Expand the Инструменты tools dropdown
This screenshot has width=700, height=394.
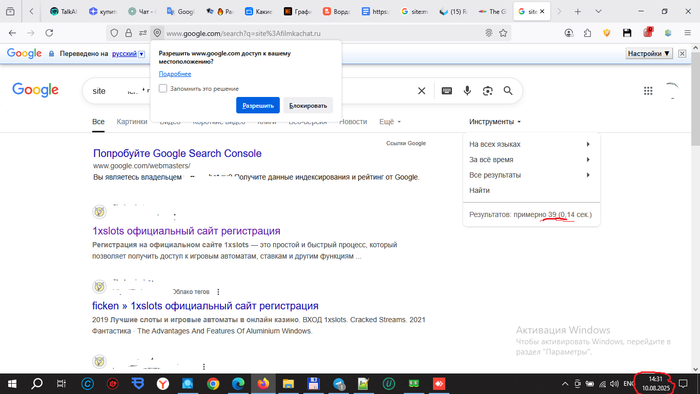(x=495, y=122)
